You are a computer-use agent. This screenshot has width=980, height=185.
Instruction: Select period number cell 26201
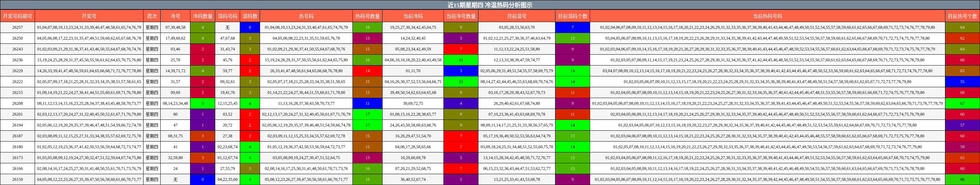(17, 114)
